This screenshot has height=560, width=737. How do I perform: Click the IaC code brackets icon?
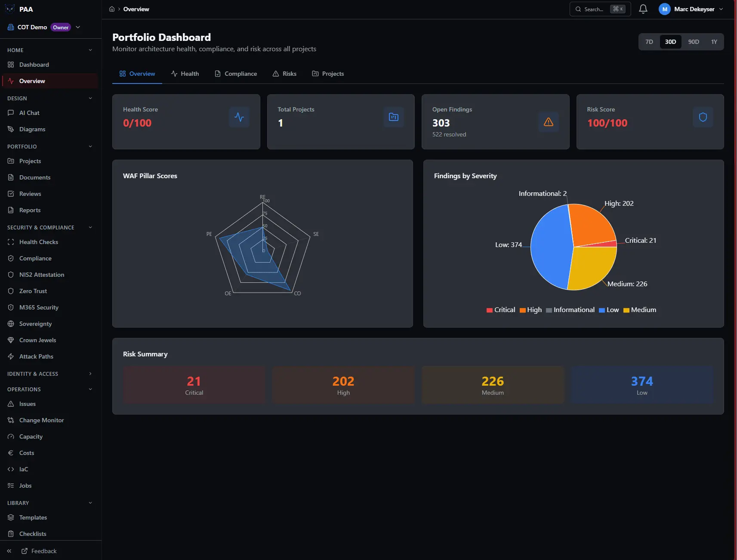pos(11,469)
